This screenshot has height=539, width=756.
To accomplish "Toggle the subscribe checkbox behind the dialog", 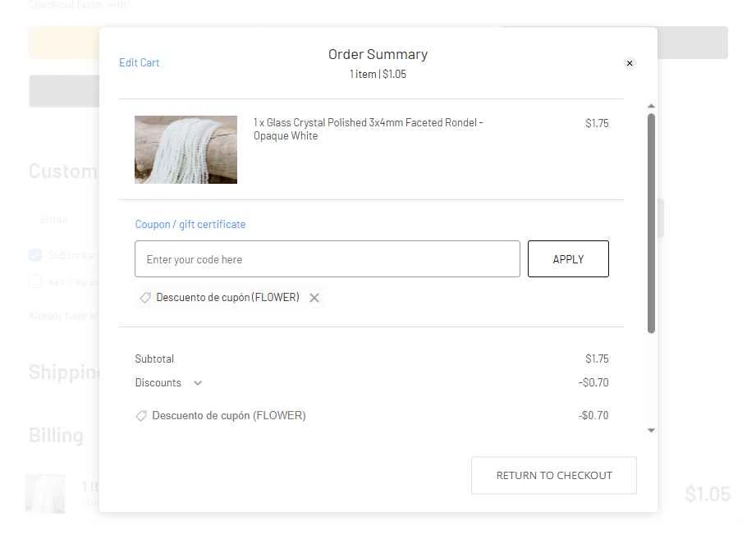I will pyautogui.click(x=35, y=255).
